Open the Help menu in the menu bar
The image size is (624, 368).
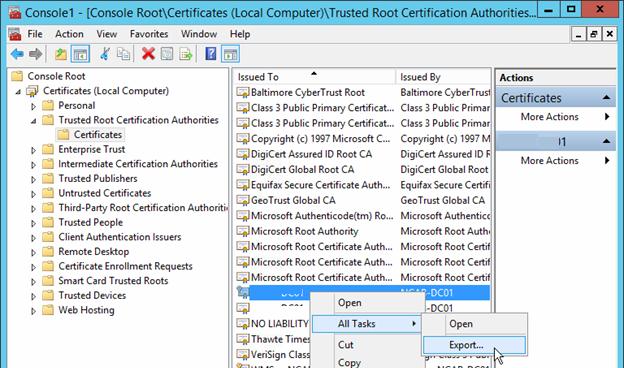pos(240,34)
